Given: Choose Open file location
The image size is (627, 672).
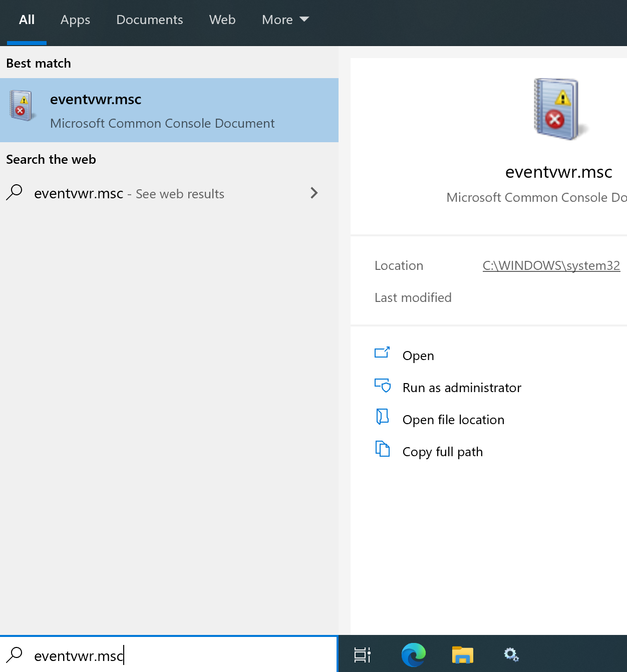Looking at the screenshot, I should (453, 420).
